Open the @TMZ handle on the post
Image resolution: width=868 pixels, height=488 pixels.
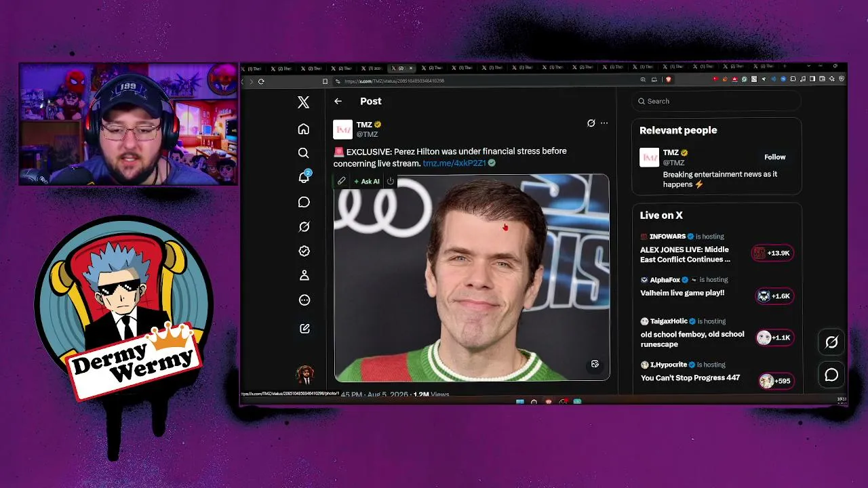pyautogui.click(x=367, y=134)
